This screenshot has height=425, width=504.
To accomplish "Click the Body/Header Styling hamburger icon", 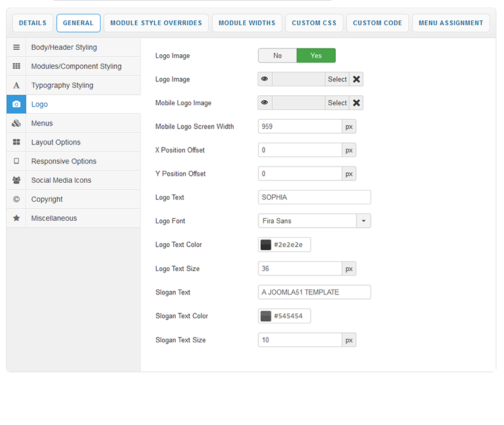I will (16, 47).
